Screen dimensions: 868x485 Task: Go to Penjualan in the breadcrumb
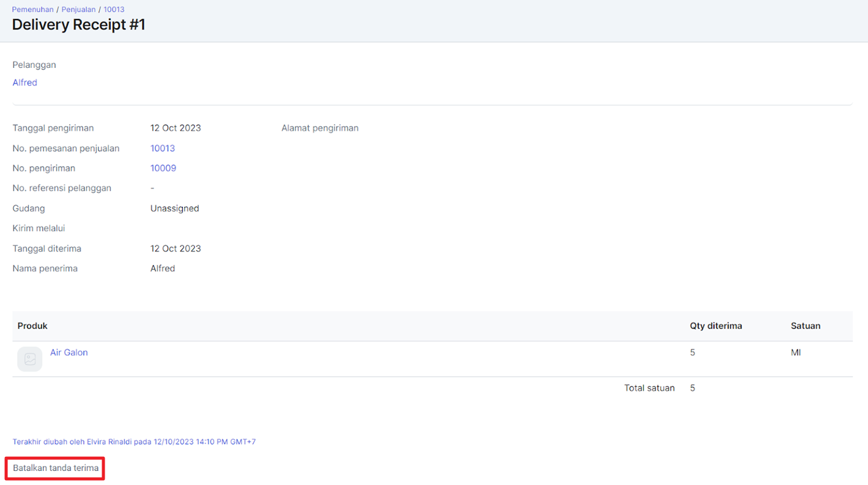[79, 9]
